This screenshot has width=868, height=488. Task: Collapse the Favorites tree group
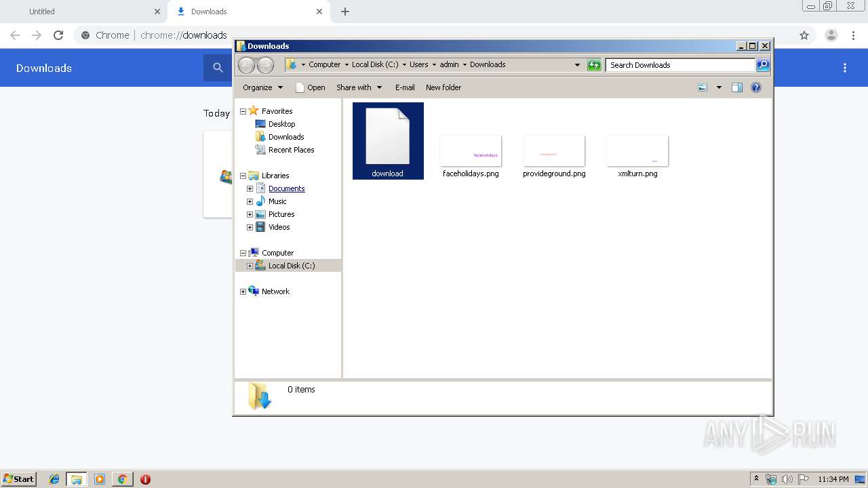(243, 111)
